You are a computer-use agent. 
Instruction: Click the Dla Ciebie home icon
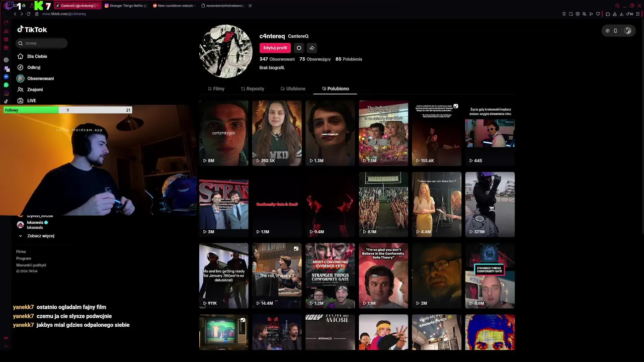point(20,56)
